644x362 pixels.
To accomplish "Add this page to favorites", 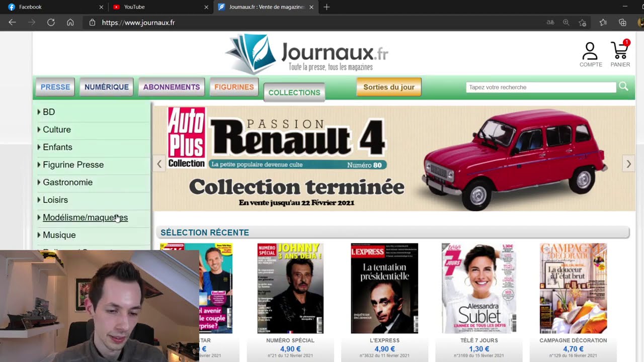I will click(583, 22).
